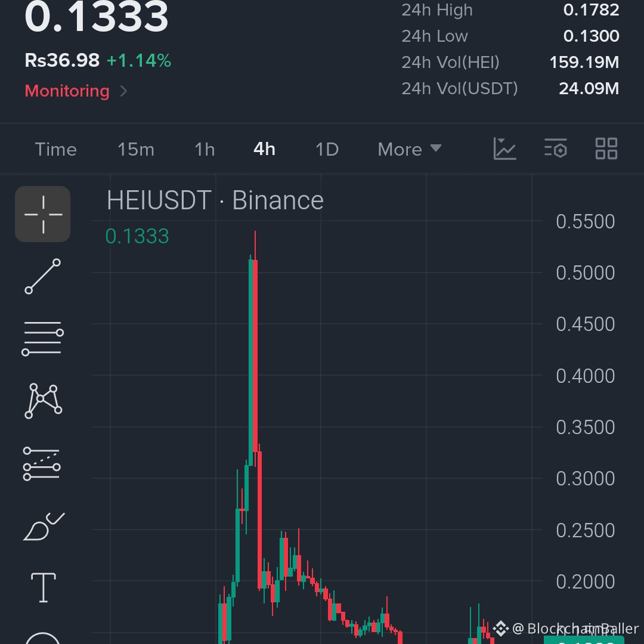This screenshot has height=644, width=644.
Task: Select the trend line drawing tool
Action: tap(43, 277)
